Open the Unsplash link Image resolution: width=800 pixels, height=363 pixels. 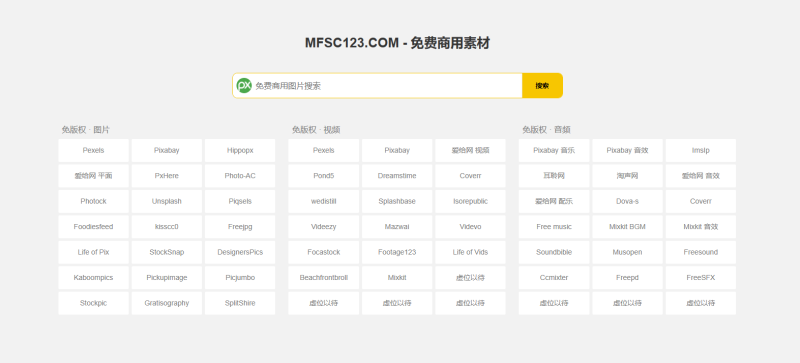tap(167, 202)
